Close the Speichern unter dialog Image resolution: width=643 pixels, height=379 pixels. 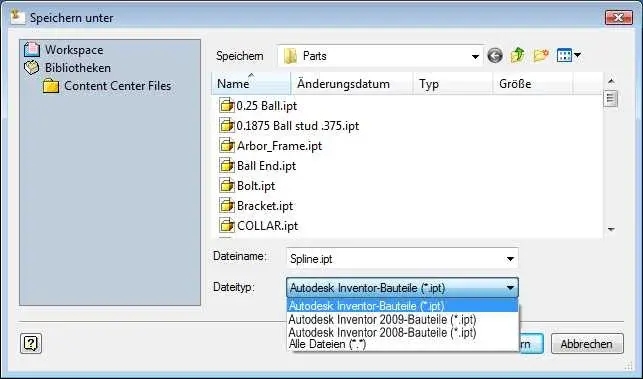[x=618, y=17]
